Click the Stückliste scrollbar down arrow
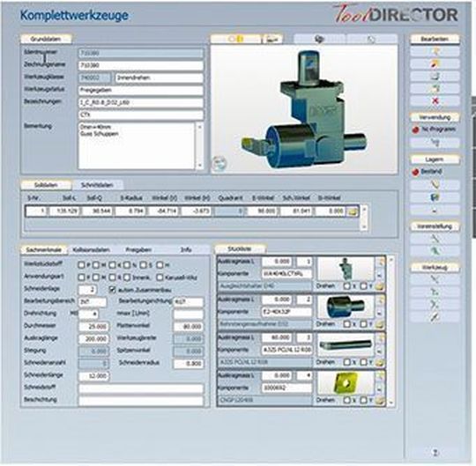476x466 pixels. click(x=391, y=403)
